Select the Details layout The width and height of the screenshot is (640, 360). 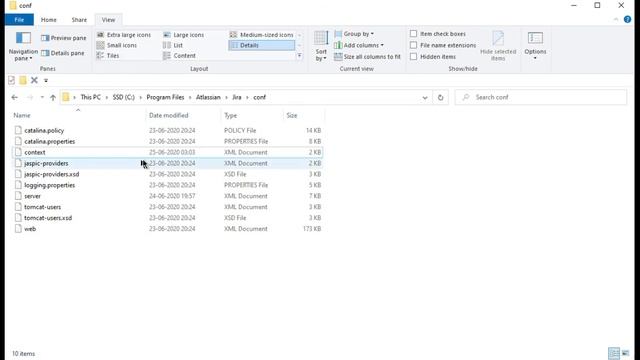[262, 45]
